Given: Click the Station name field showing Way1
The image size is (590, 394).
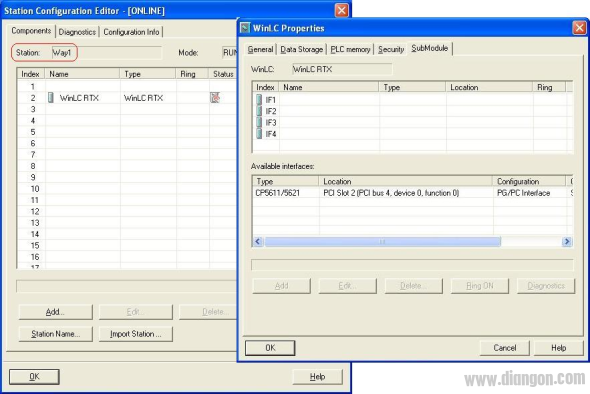Looking at the screenshot, I should click(106, 53).
